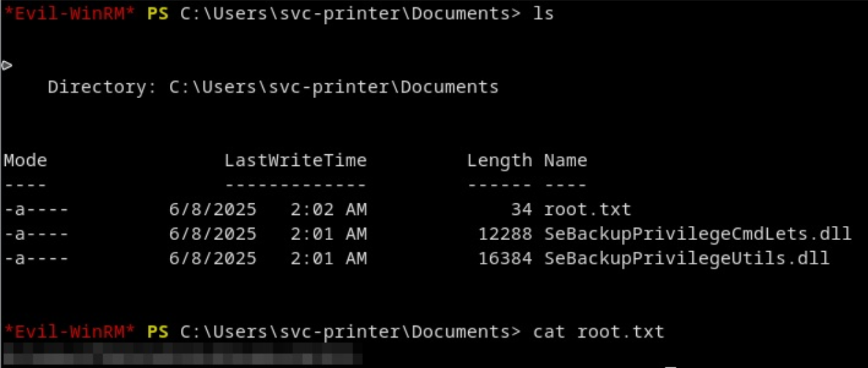
Task: Click the yellow PS label on the first prompt
Action: click(158, 13)
